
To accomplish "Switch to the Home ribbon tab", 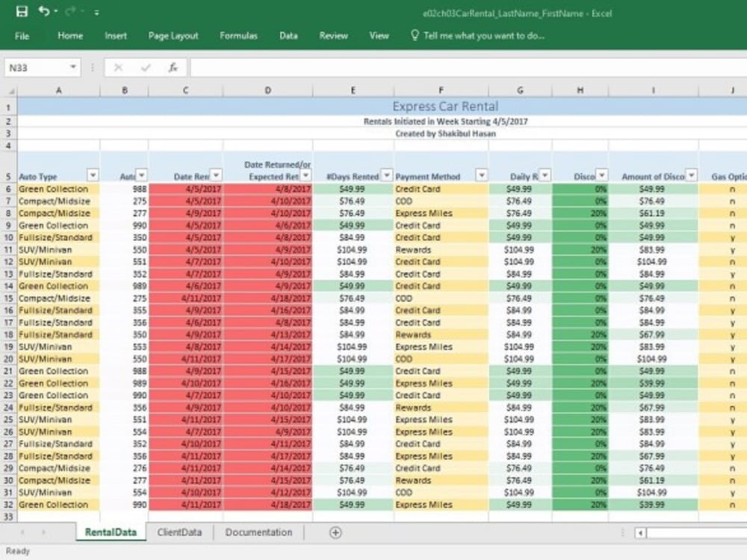I will 70,36.
